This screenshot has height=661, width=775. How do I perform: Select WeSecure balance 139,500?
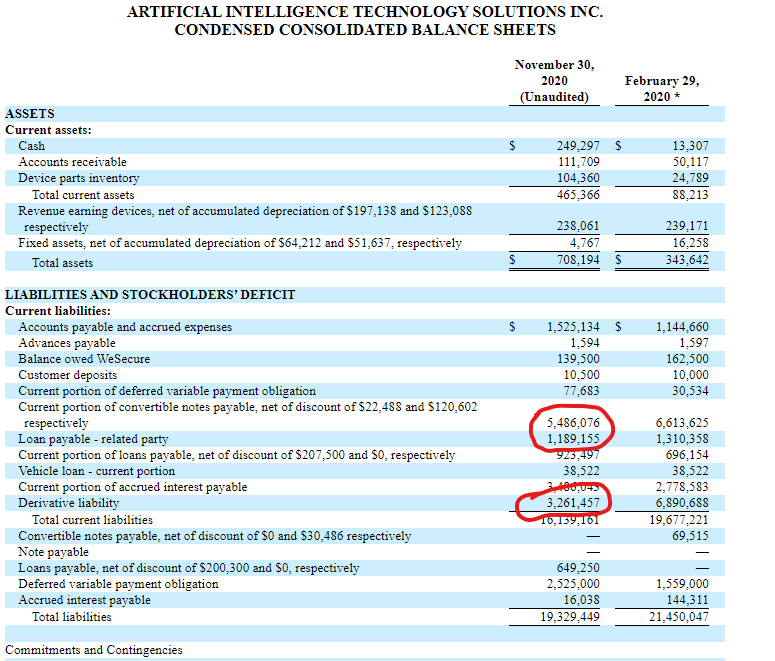pyautogui.click(x=578, y=359)
